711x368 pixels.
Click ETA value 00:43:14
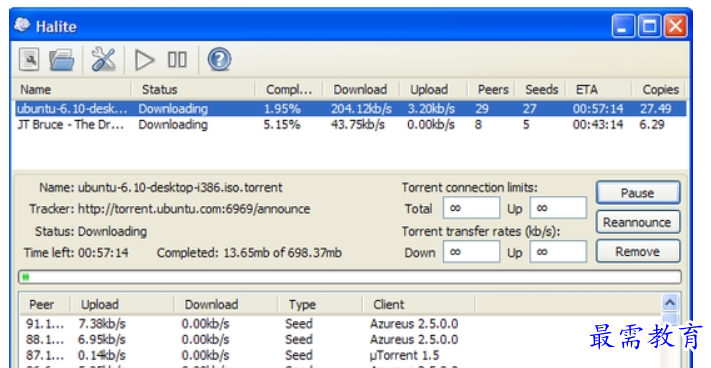pos(598,125)
